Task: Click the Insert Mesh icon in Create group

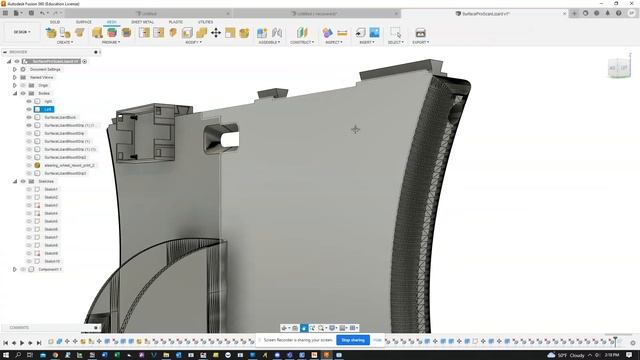Action: 51,33
